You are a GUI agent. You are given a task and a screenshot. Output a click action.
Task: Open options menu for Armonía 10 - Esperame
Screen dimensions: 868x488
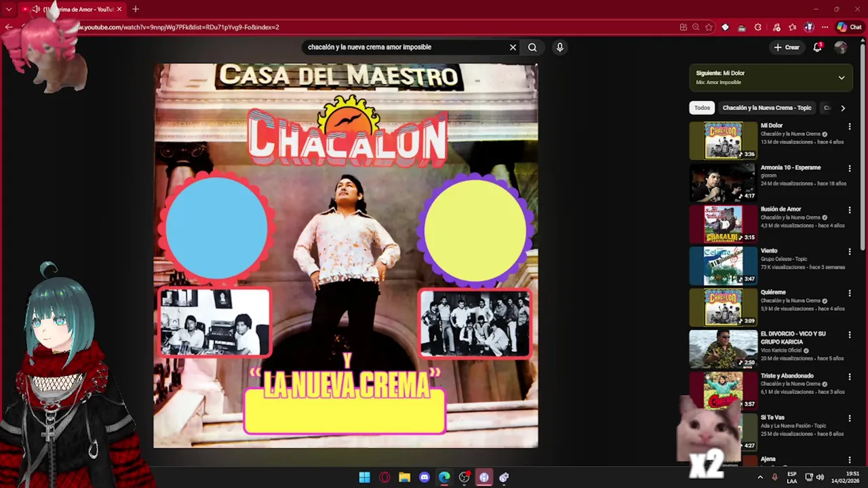[x=850, y=168]
